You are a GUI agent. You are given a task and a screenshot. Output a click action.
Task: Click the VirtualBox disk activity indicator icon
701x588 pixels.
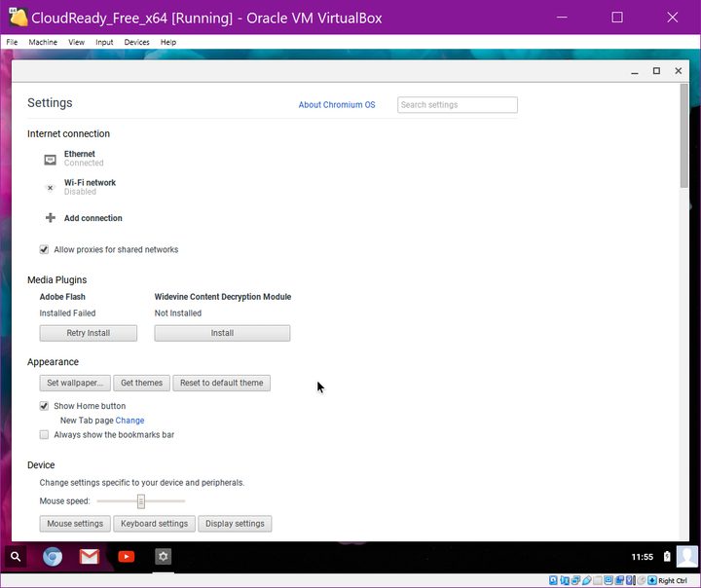553,580
